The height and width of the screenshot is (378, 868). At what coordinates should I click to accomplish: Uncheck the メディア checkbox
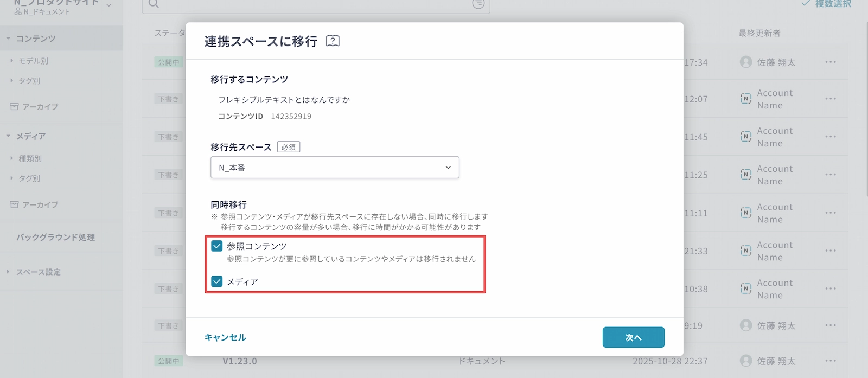[x=217, y=281]
